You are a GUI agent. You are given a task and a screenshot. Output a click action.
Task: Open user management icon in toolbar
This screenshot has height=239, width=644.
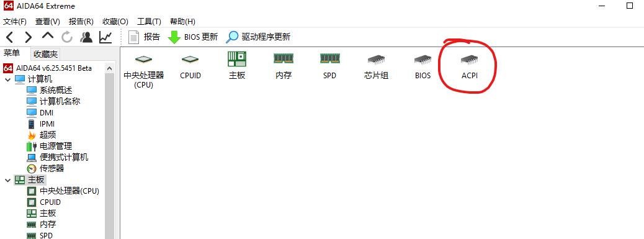[86, 37]
